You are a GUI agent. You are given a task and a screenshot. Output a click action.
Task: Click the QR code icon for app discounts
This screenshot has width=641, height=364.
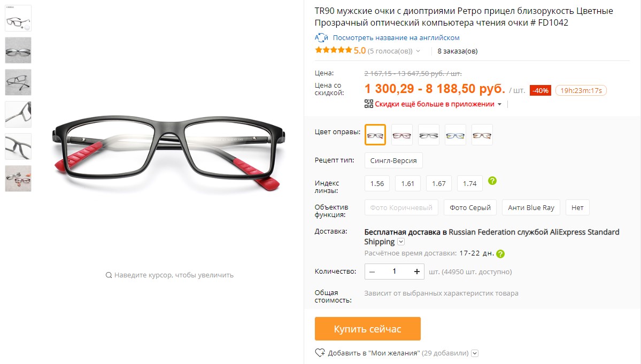click(368, 104)
